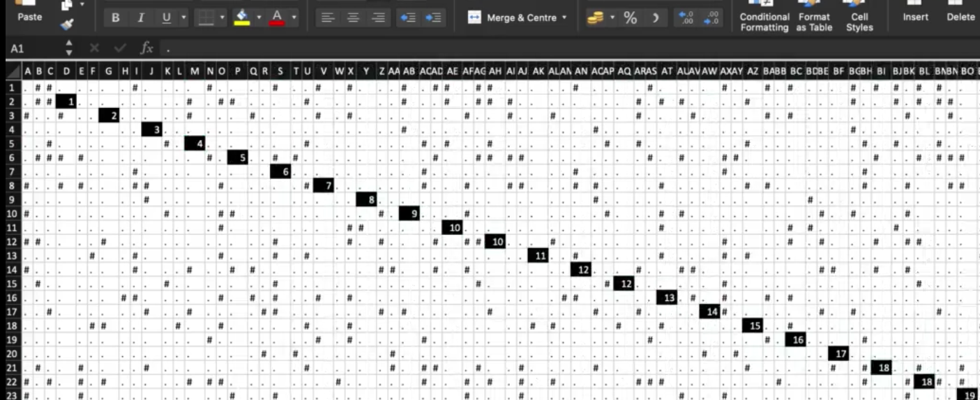
Task: Select the black cell numbered 3
Action: click(x=151, y=130)
